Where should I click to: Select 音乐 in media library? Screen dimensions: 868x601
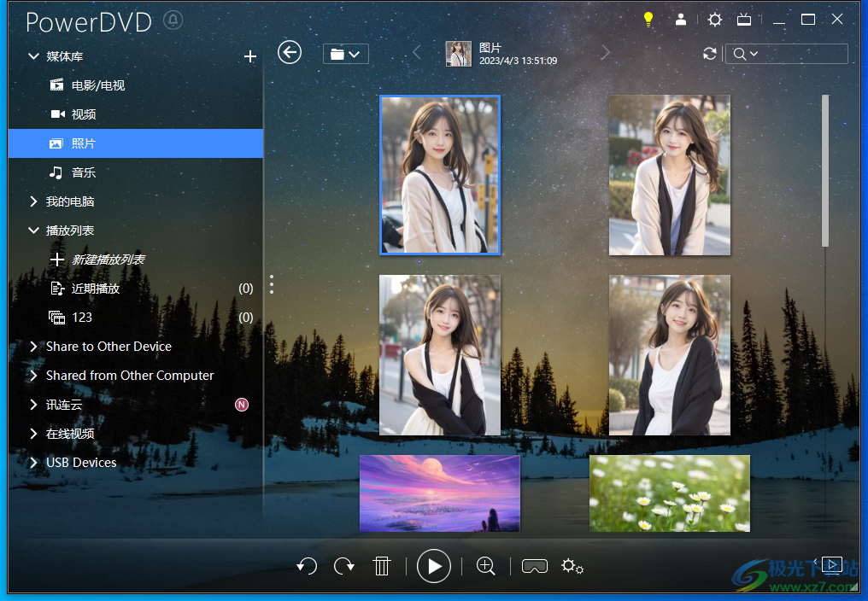136,172
